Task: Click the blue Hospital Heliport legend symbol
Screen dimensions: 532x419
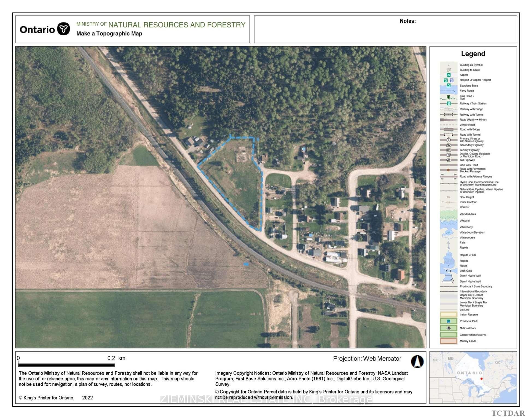Action: [x=451, y=80]
